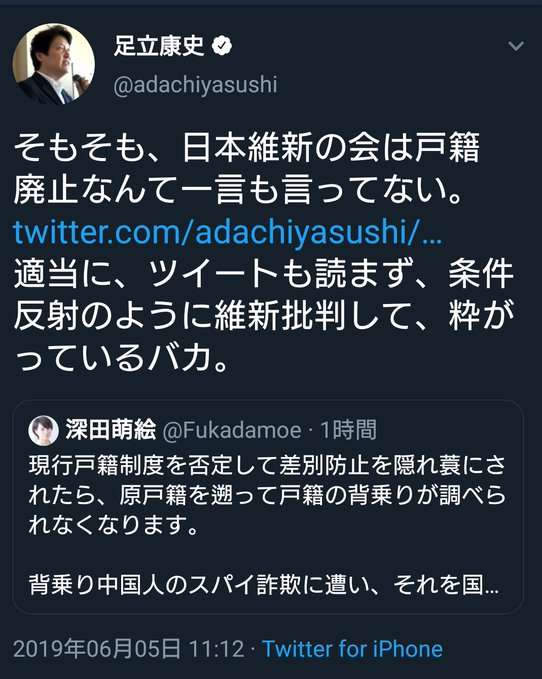Image resolution: width=542 pixels, height=679 pixels.
Task: Click the verified badge next to 足立康史
Action: (222, 45)
